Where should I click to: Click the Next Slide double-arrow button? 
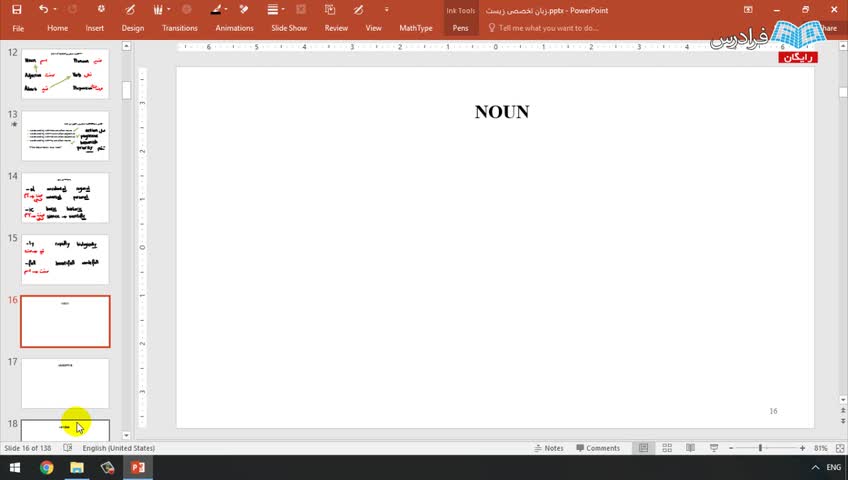pos(843,421)
